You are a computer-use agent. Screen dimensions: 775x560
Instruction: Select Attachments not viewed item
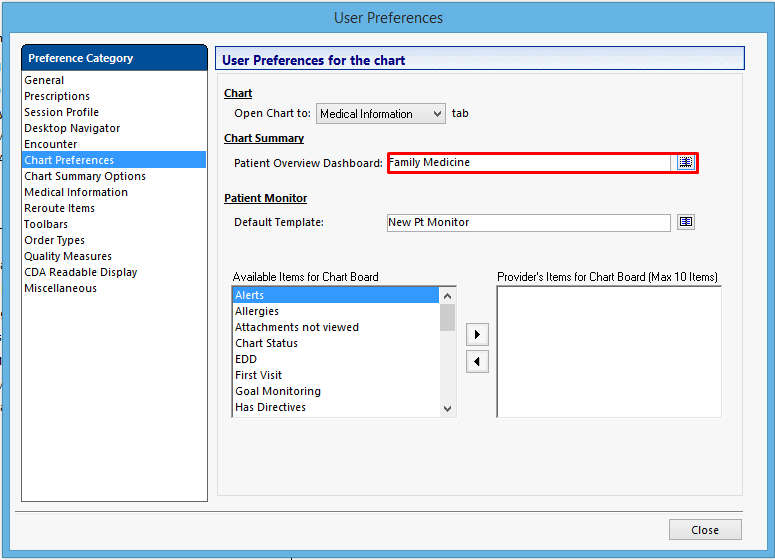click(x=336, y=327)
